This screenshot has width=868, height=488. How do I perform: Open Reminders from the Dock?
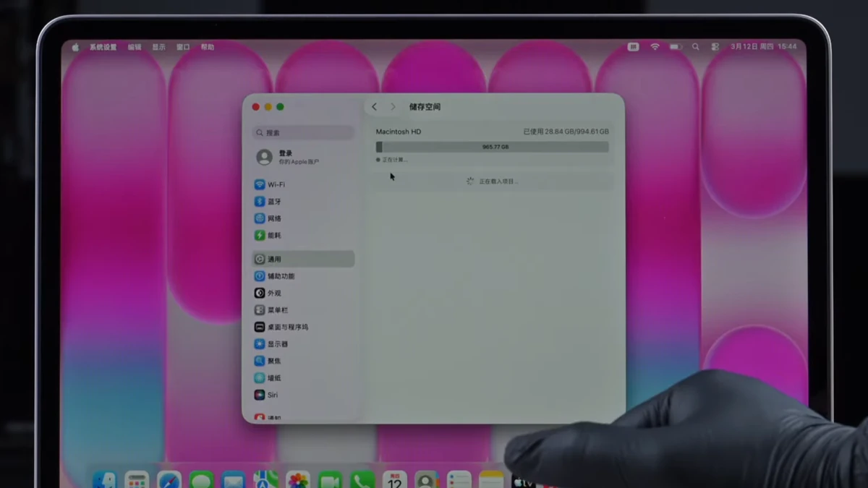(459, 480)
